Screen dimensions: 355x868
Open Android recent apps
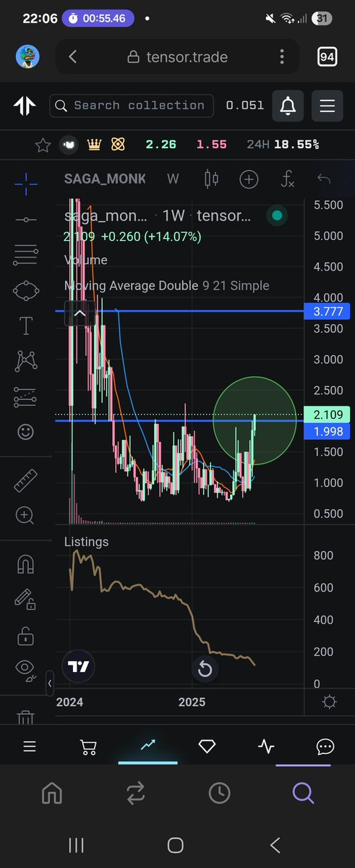(x=77, y=845)
